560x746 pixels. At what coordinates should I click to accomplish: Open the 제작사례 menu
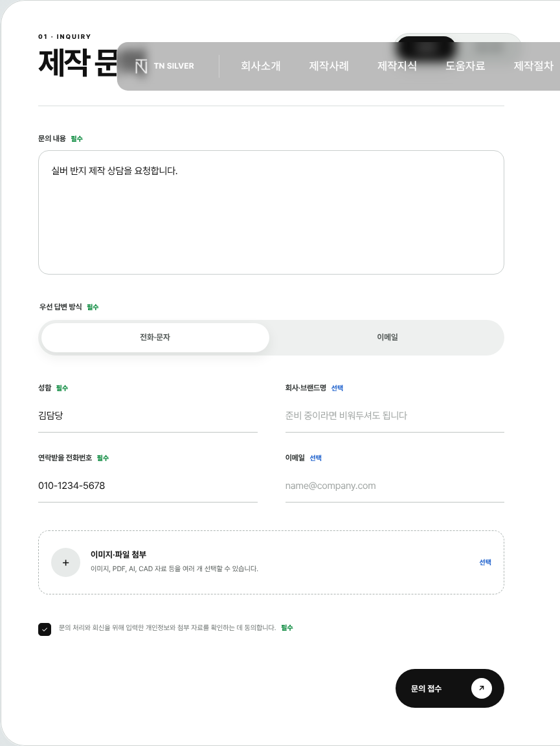point(329,66)
